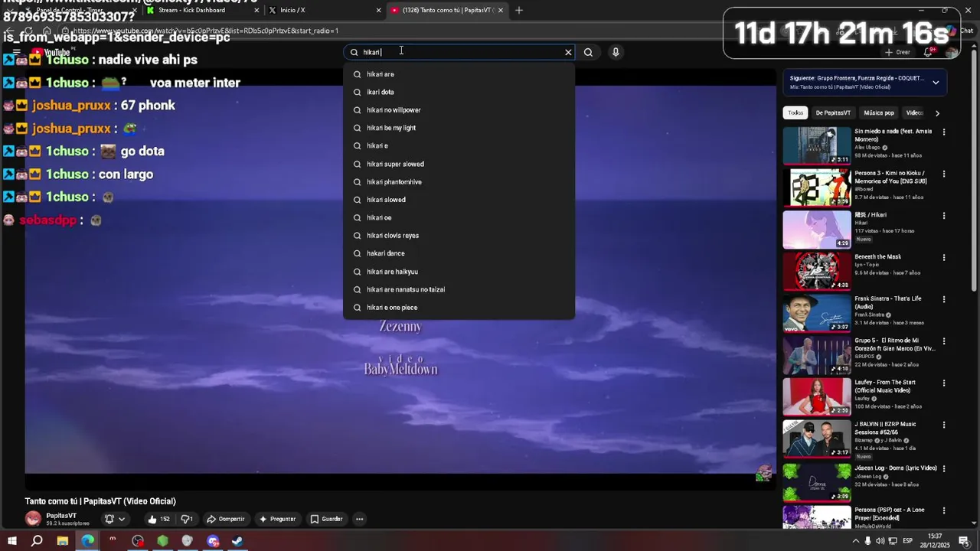Choose suggestion 'hikari are nanatsu no taizai'

coord(459,289)
